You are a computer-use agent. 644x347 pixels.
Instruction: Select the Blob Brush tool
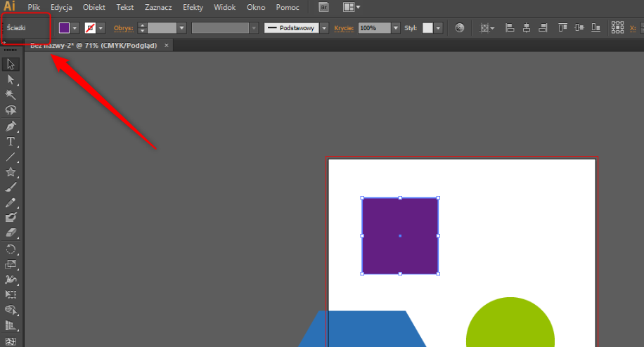click(11, 217)
